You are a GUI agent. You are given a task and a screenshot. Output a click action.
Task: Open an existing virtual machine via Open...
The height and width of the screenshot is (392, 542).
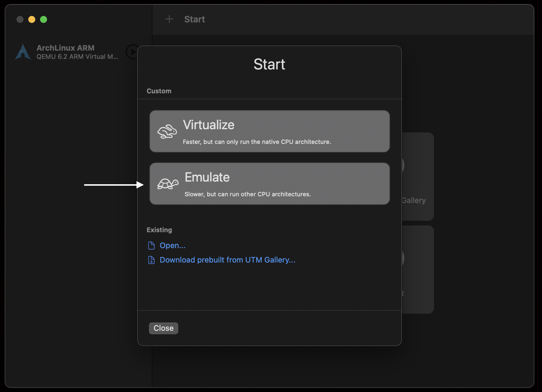point(172,245)
